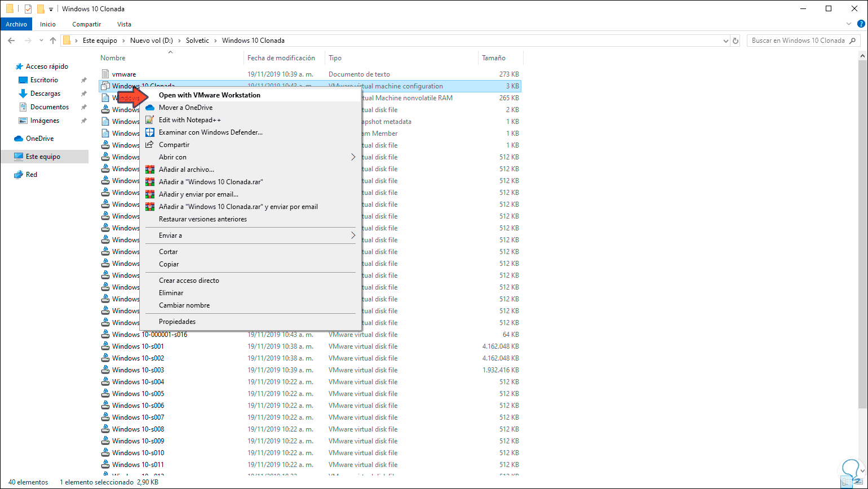Screen dimensions: 868x489
Task: Switch to details view icon in status bar
Action: (847, 482)
